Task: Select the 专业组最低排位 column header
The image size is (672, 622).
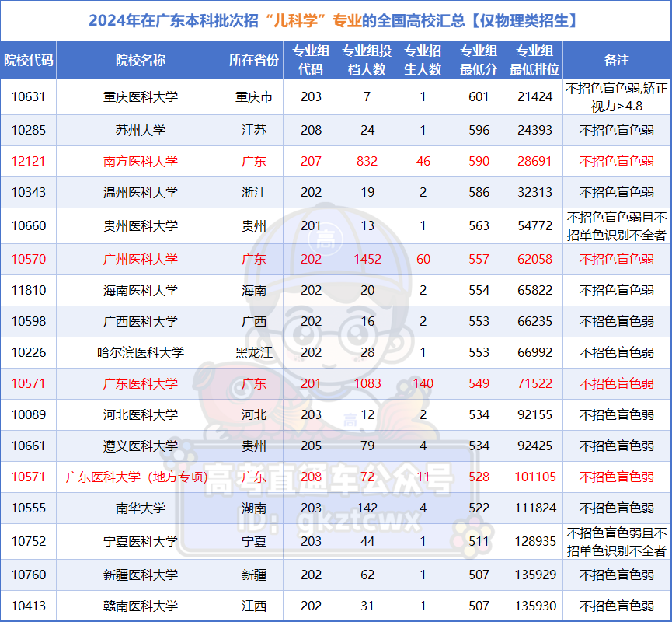Action: click(534, 61)
